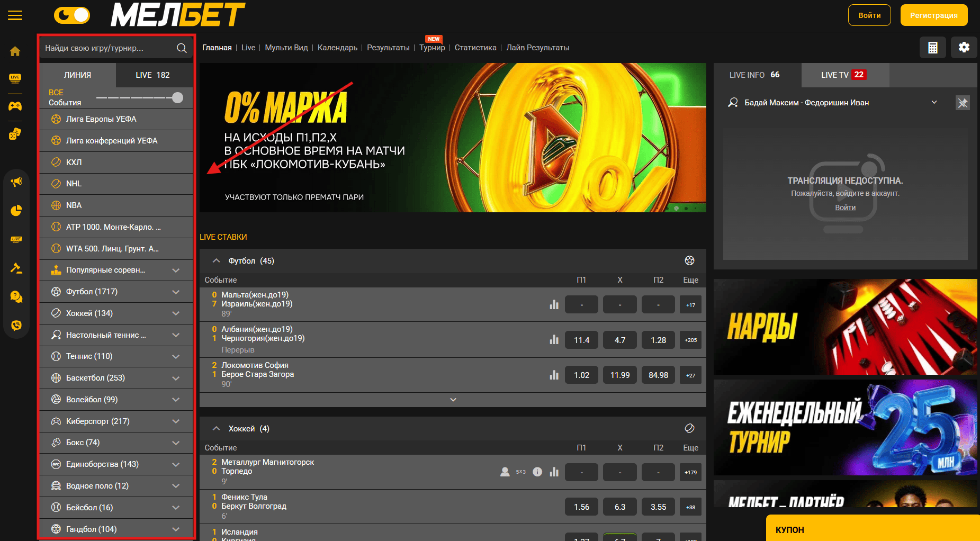
Task: Click the Войти link in stream panel
Action: click(x=844, y=207)
